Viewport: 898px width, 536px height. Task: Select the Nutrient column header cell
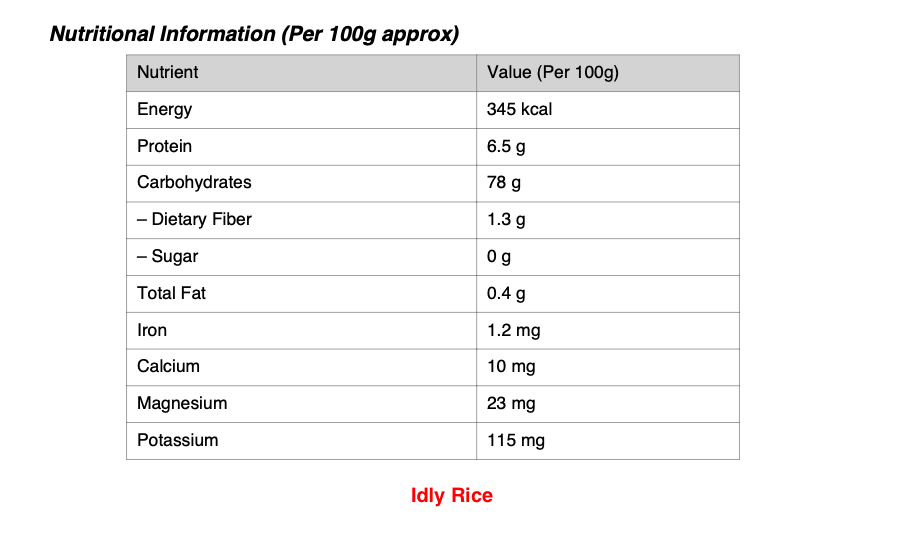(167, 72)
